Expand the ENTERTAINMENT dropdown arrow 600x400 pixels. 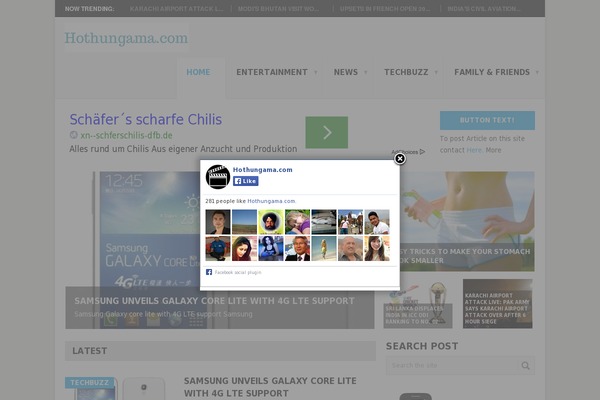[316, 72]
